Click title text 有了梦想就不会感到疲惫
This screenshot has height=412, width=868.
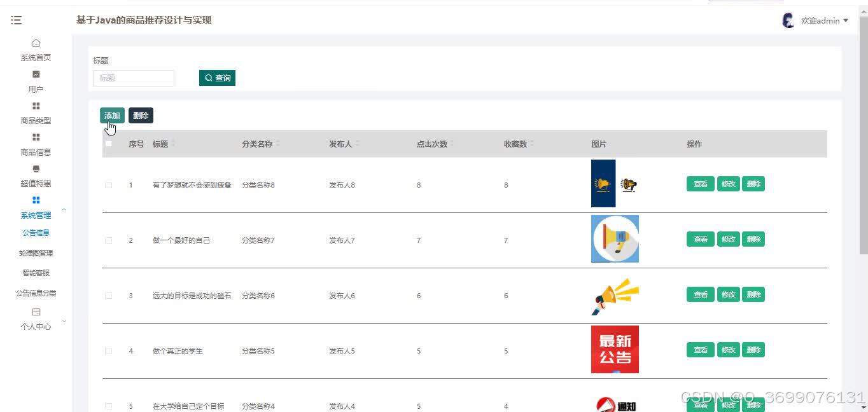pos(192,185)
